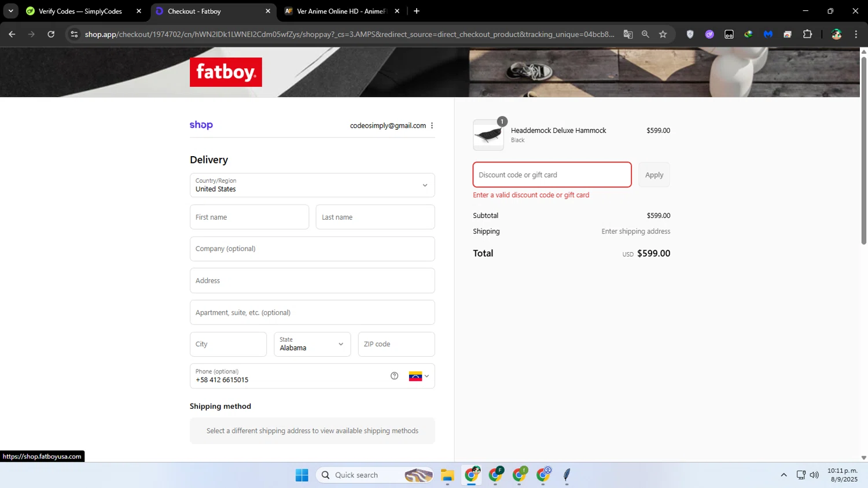Open a new browser tab
The image size is (868, 488).
click(x=417, y=11)
